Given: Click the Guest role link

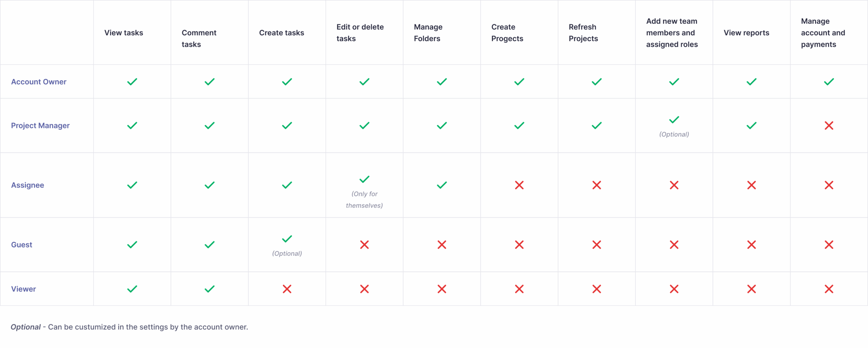Looking at the screenshot, I should [21, 245].
